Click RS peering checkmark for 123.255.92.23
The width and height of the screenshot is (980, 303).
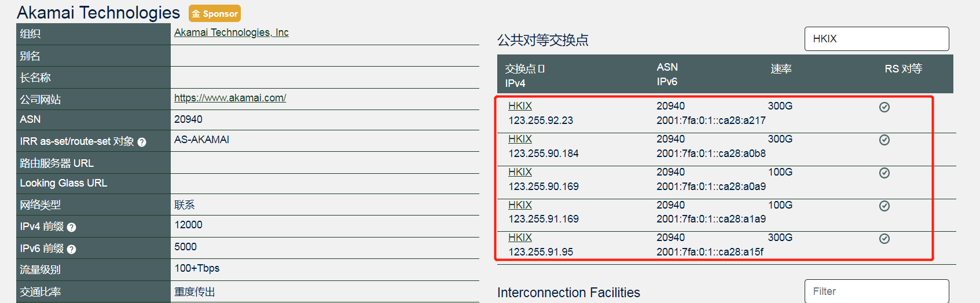coord(884,107)
